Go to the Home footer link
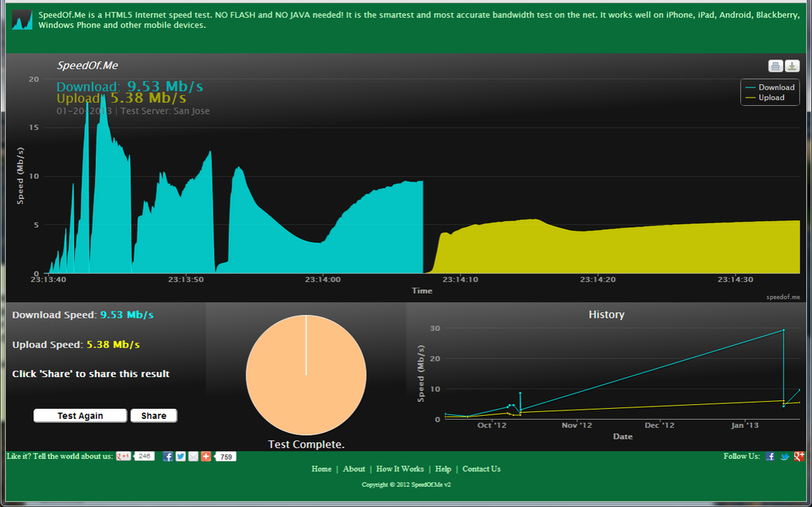This screenshot has width=812, height=507. 322,469
